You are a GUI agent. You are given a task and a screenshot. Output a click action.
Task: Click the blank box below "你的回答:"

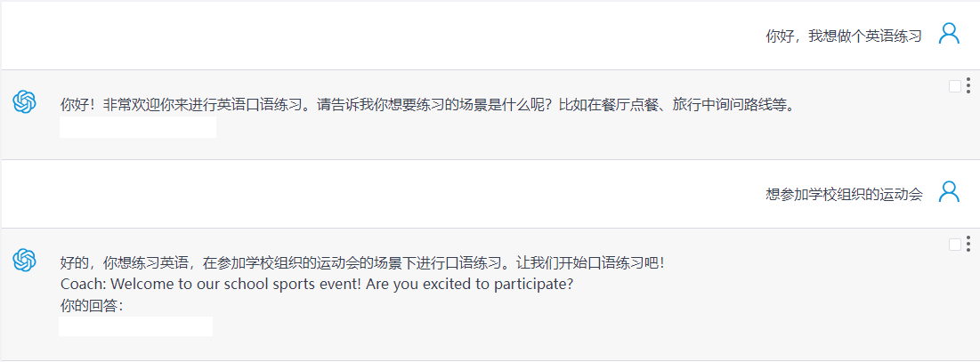[135, 326]
